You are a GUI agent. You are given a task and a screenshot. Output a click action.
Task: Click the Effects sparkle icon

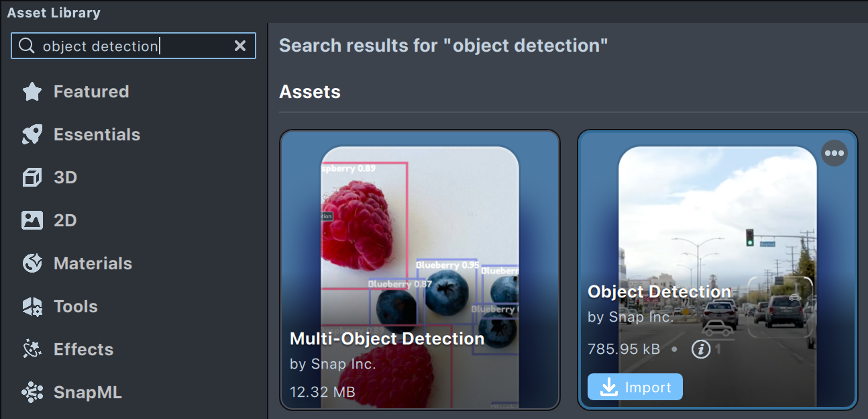32,350
